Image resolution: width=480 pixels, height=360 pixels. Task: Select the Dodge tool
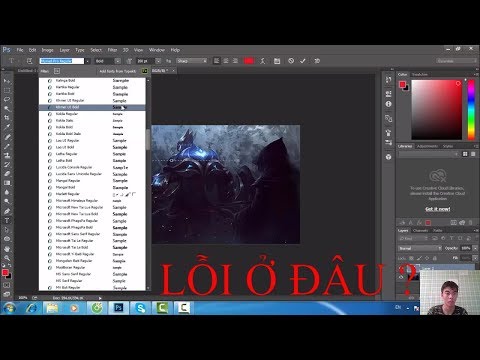click(7, 201)
